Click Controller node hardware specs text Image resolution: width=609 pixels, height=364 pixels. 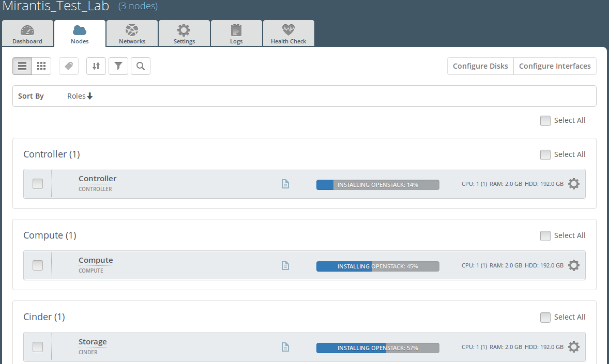point(512,184)
